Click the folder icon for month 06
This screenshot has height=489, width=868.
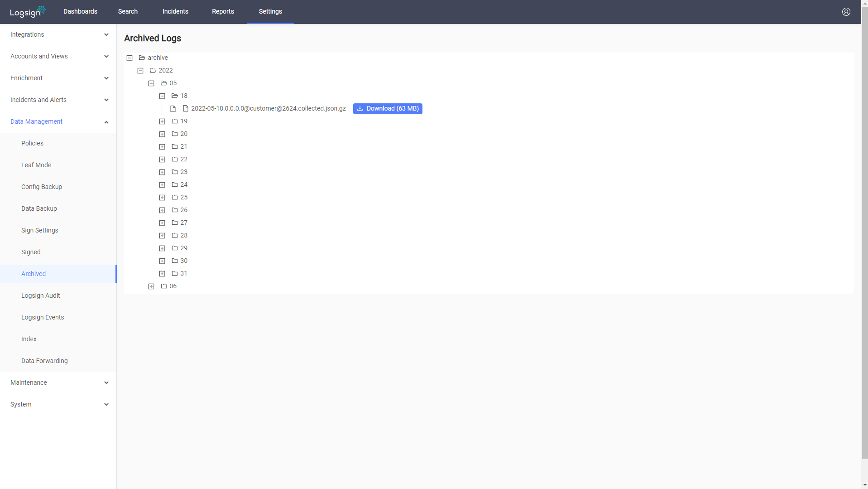pos(163,286)
